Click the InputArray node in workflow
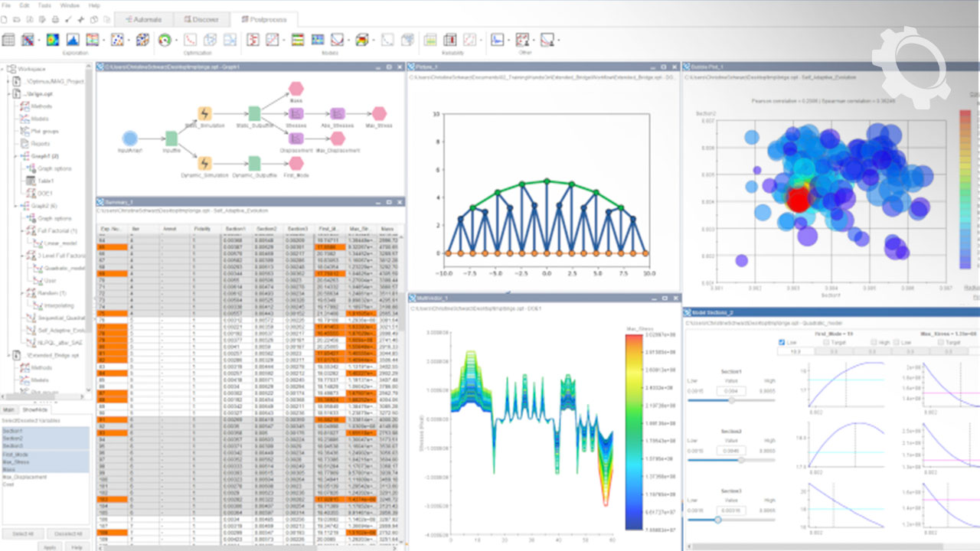Screen dimensions: 980x551 tap(130, 139)
